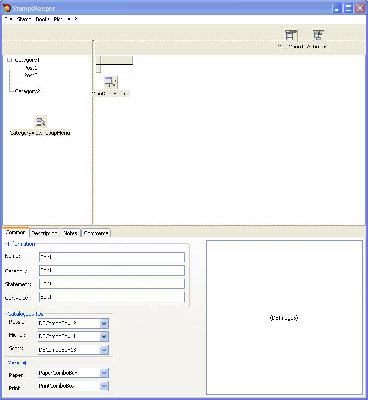This screenshot has height=400, width=368.
Task: Minimize the StampsKeeper window
Action: point(337,8)
